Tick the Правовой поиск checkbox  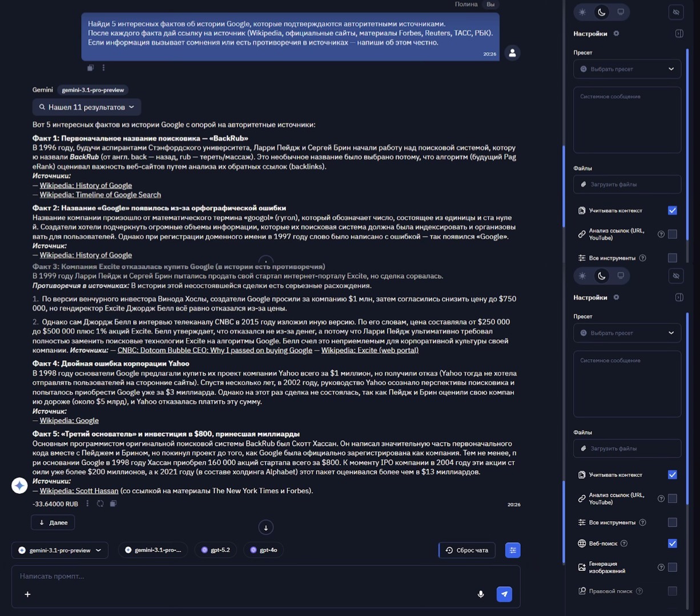(x=673, y=591)
